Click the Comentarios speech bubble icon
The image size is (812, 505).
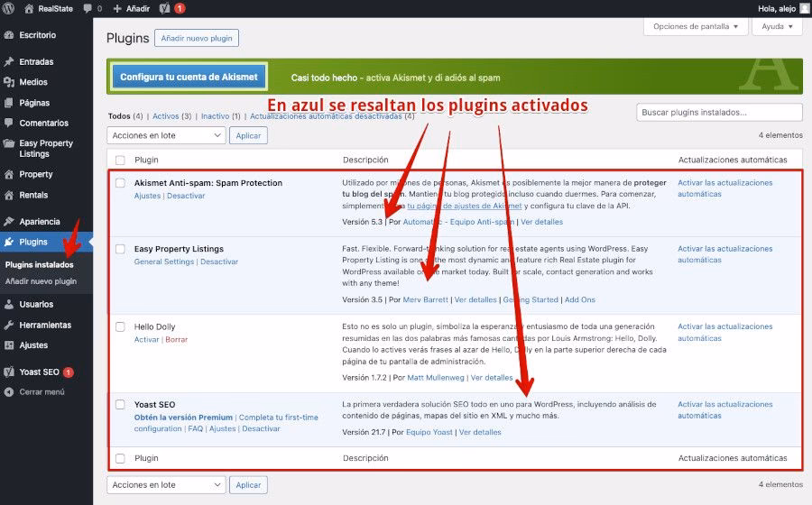coord(9,123)
